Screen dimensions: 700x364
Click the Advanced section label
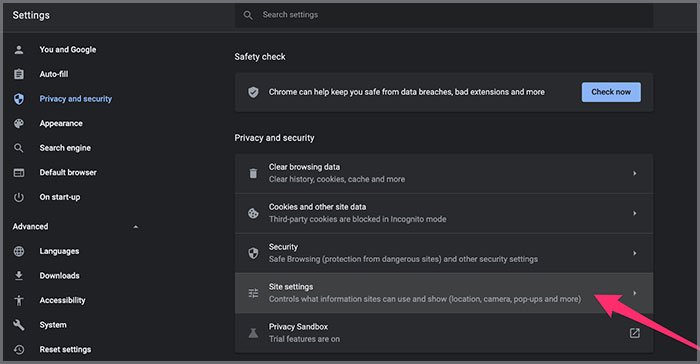30,226
